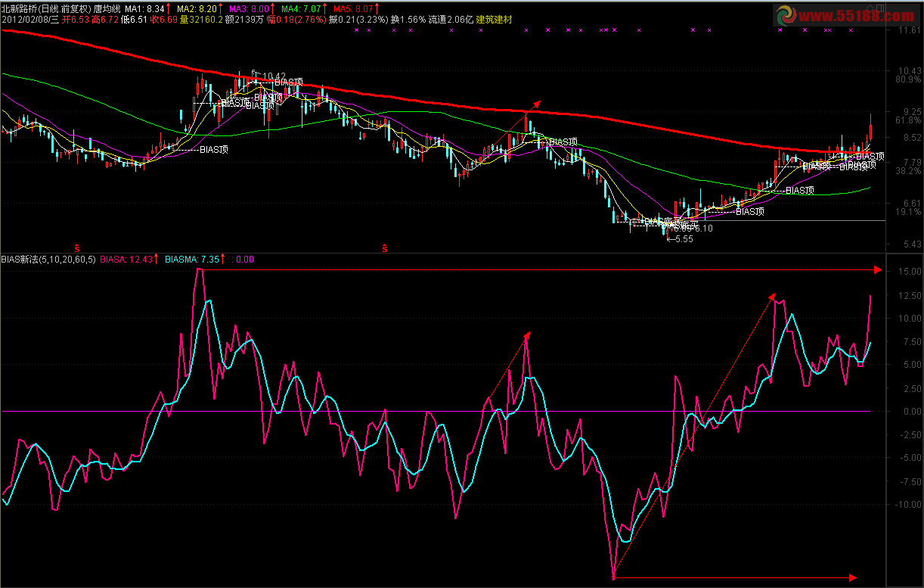924x588 pixels.
Task: Select the 唐均线 indicator name
Action: [107, 8]
